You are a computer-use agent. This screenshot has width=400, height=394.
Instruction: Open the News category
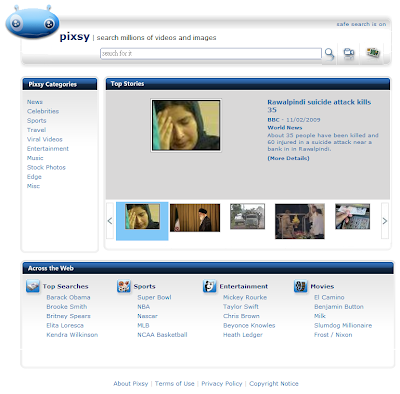coord(35,102)
